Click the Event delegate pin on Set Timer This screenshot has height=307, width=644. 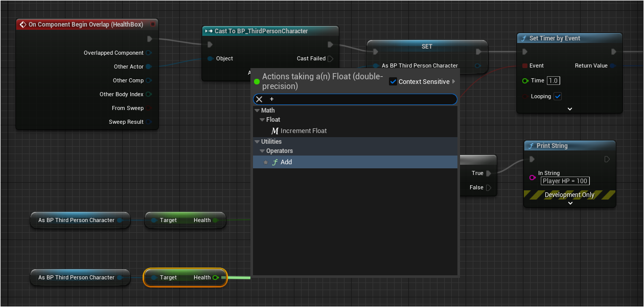525,65
